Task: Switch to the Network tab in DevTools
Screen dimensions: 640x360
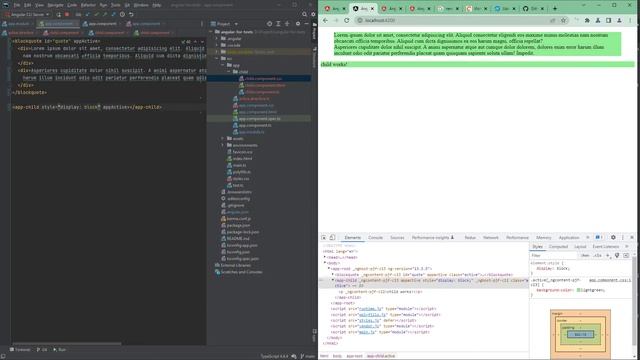Action: coord(491,238)
